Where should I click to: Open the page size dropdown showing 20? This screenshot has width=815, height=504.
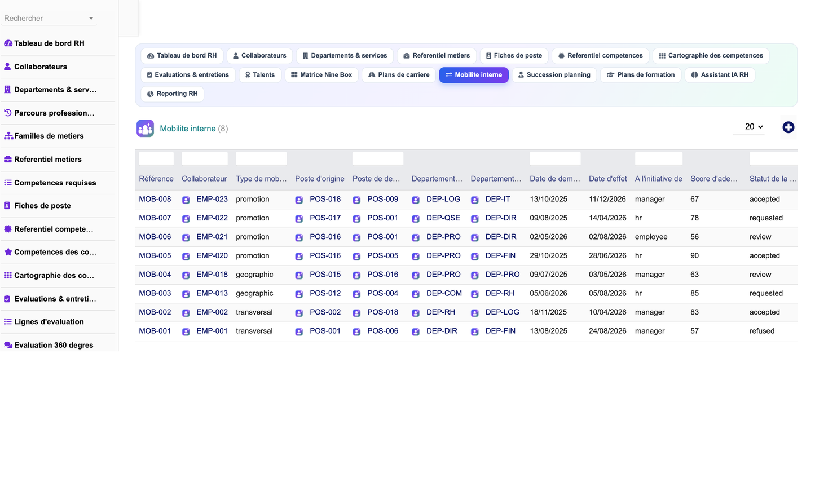(749, 127)
